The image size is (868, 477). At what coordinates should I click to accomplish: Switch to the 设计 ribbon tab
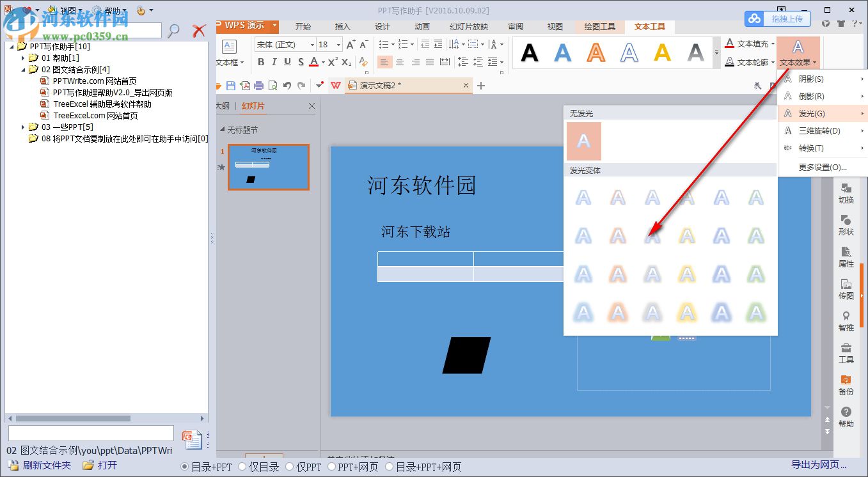(383, 27)
